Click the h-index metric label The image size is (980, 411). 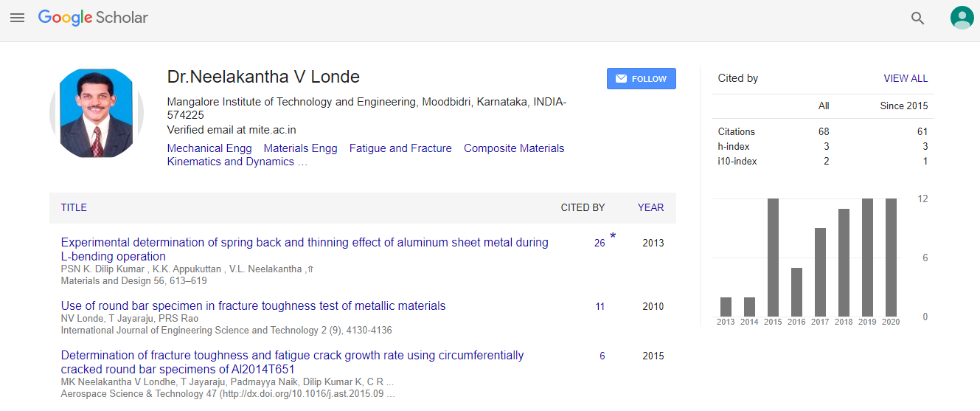coord(734,146)
